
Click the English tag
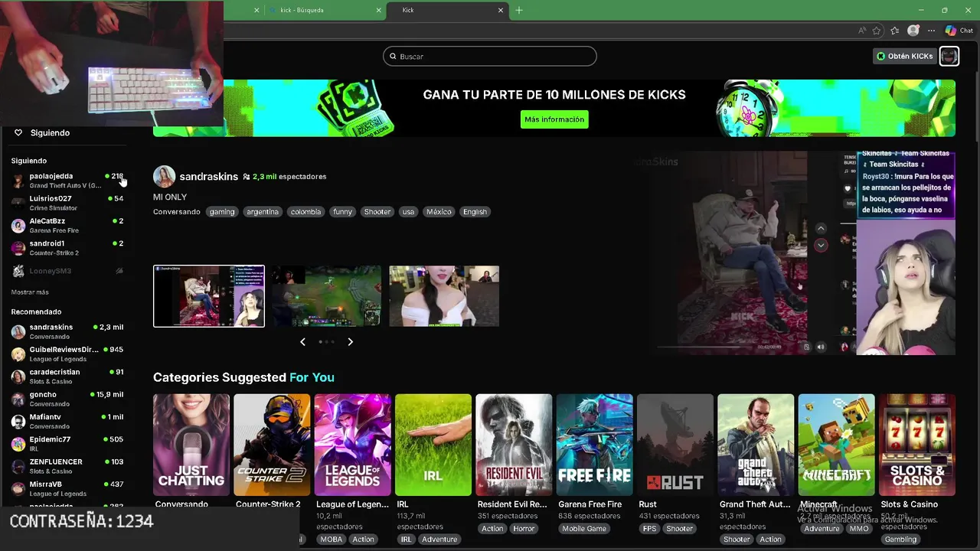[x=475, y=212]
